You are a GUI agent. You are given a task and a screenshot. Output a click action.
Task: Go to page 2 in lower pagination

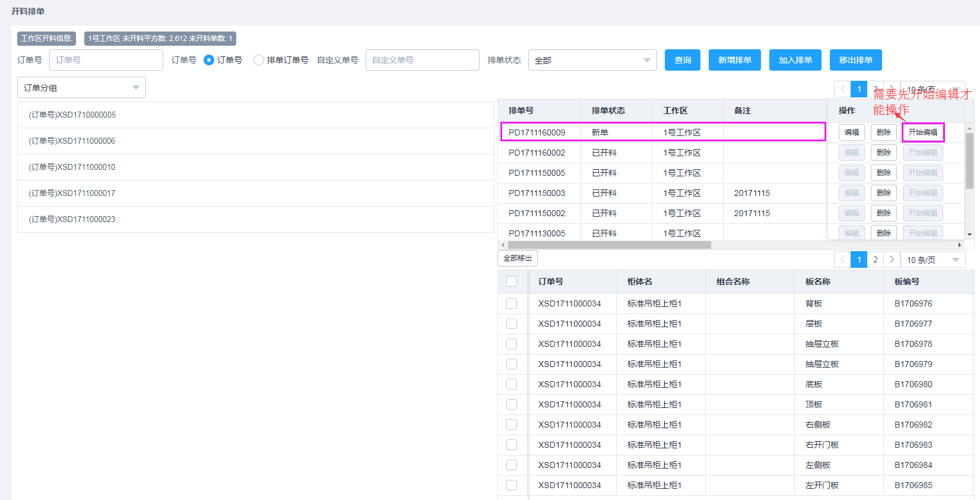tap(875, 260)
